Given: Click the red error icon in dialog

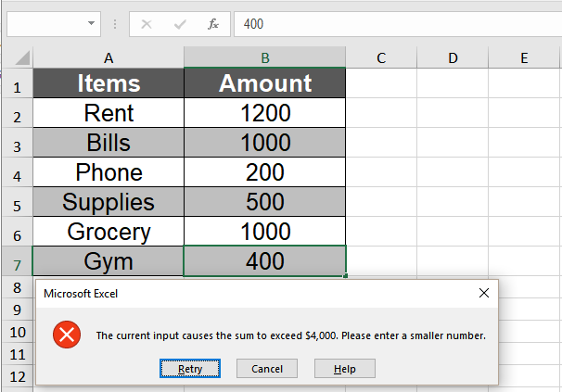Looking at the screenshot, I should click(67, 335).
